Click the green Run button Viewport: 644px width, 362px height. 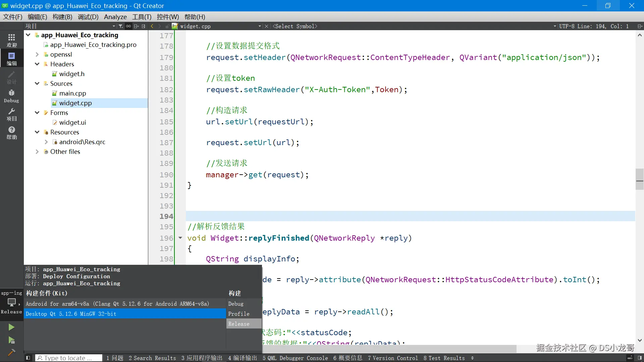click(11, 327)
